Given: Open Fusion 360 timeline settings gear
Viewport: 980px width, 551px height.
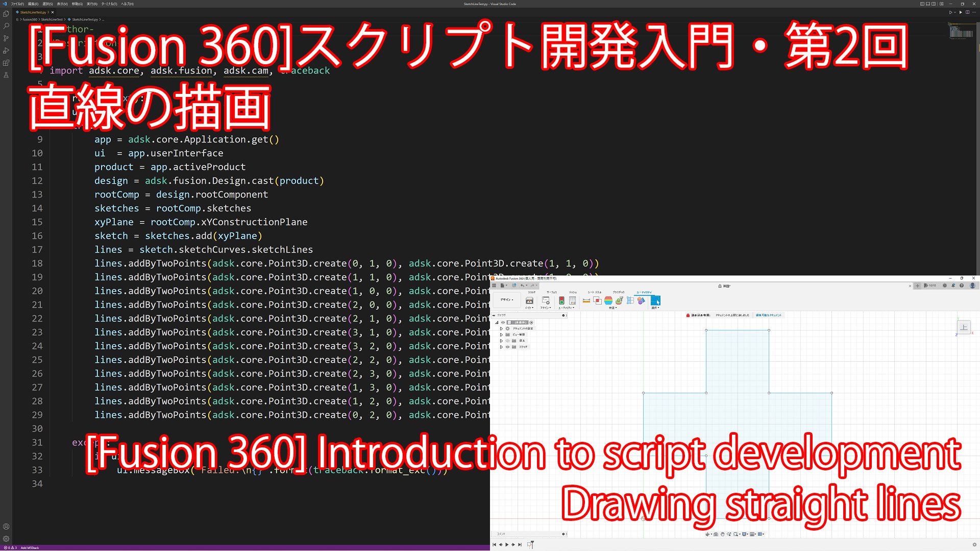Looking at the screenshot, I should (x=974, y=544).
